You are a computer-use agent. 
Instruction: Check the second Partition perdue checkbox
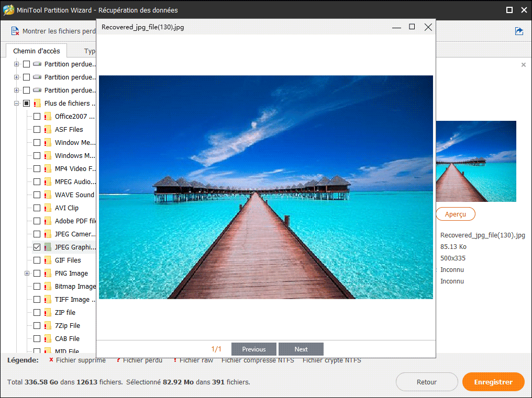(27, 77)
